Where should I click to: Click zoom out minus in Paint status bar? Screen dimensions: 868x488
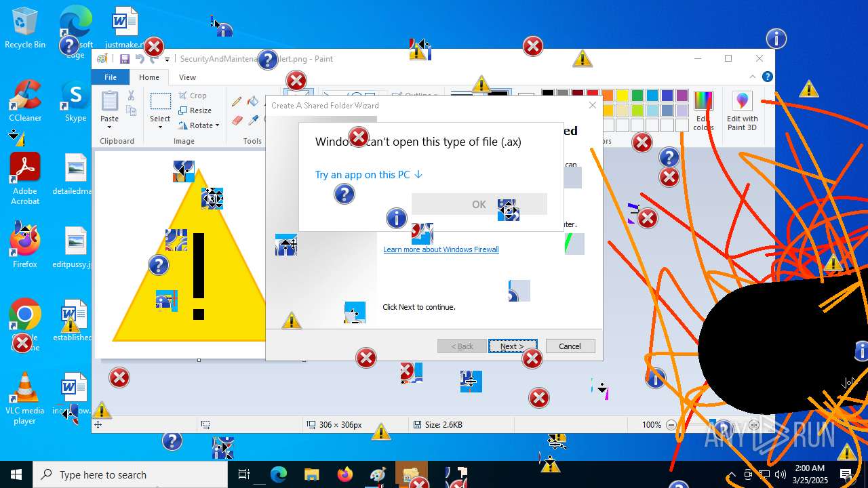click(x=671, y=425)
